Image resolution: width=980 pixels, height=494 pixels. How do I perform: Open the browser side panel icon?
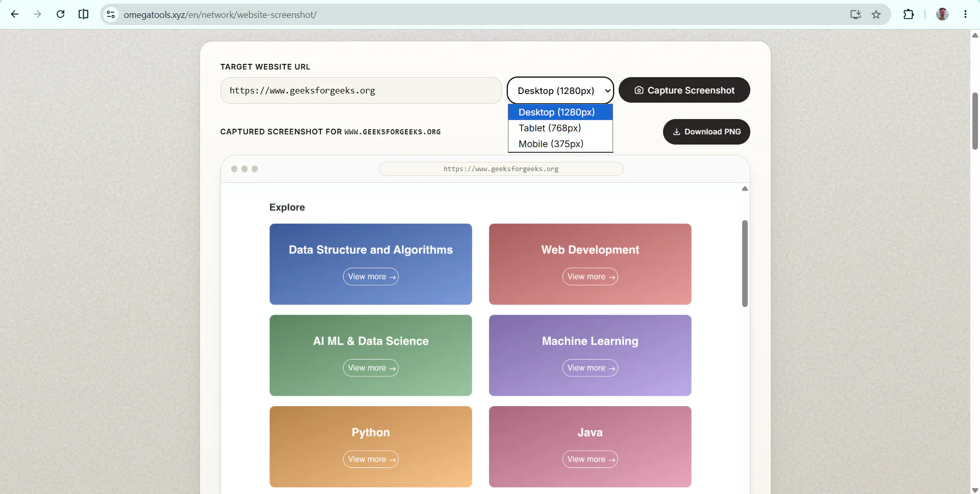pos(83,14)
